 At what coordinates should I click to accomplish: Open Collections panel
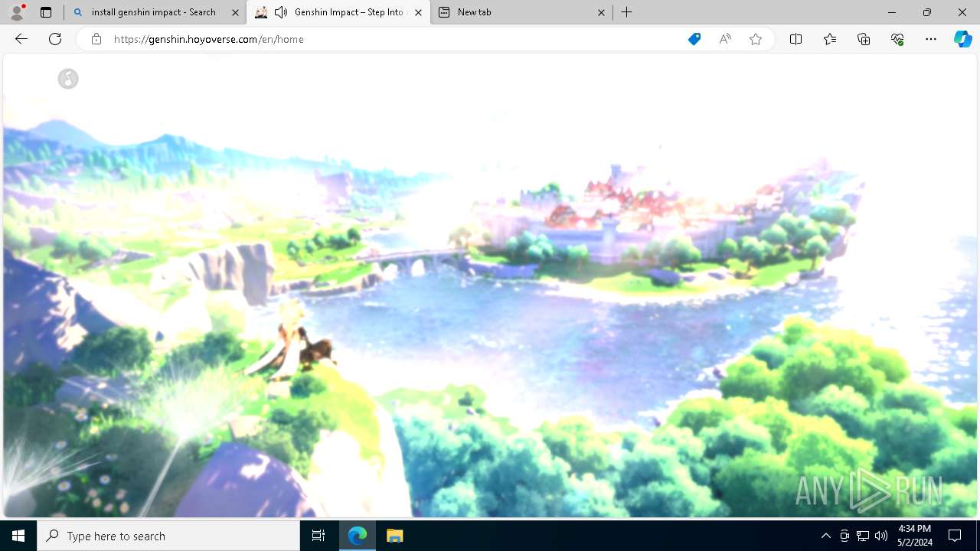(864, 39)
